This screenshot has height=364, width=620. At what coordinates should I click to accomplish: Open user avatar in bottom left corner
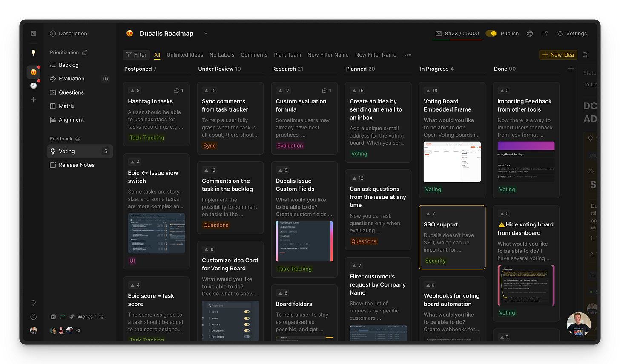click(34, 330)
